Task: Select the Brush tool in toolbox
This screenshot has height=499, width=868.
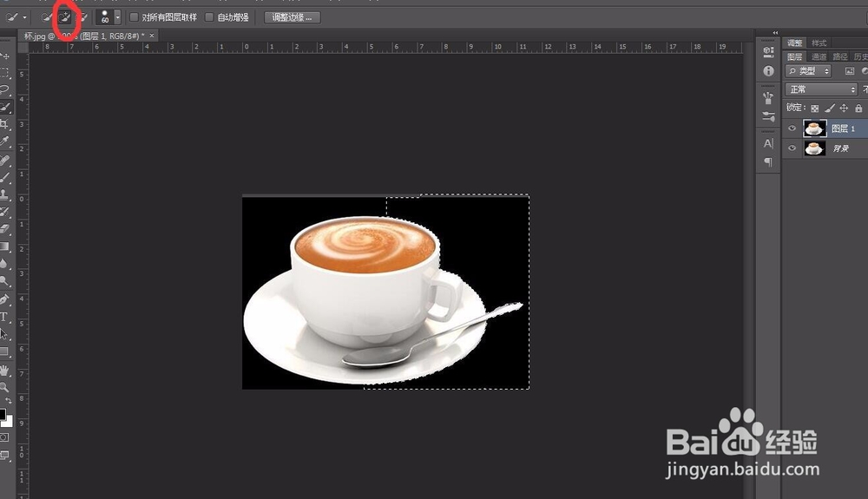Action: tap(4, 177)
